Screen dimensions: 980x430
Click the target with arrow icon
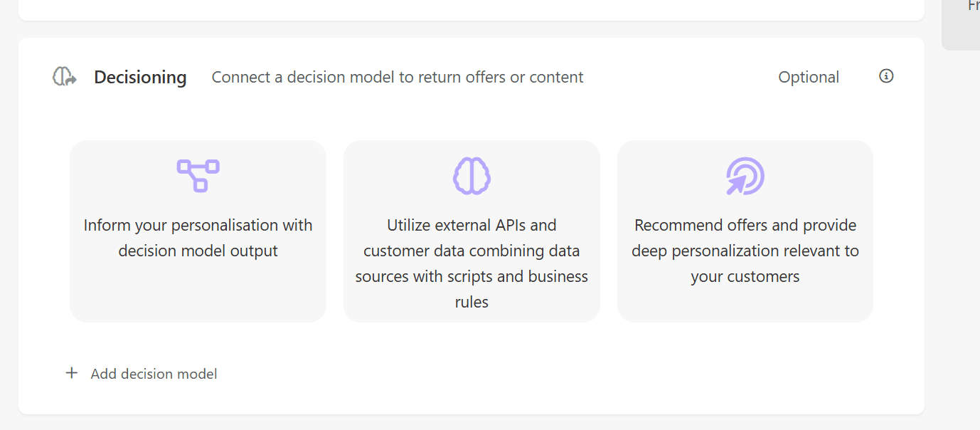point(745,176)
